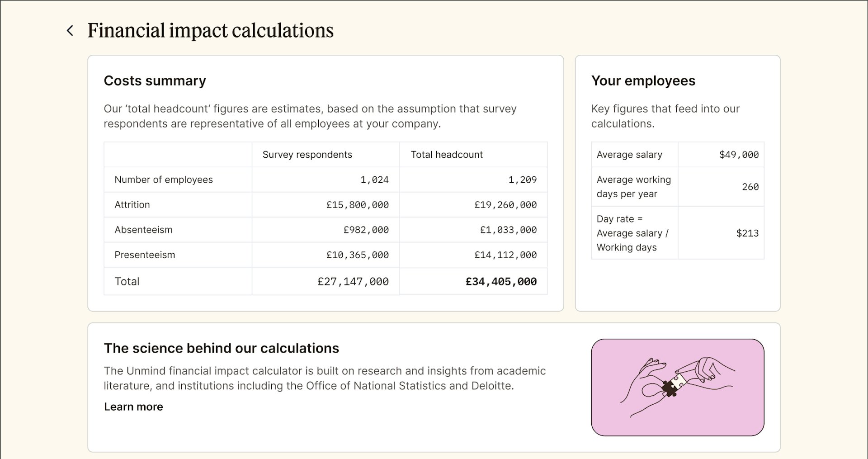Click the Absenteeism row label
The image size is (868, 459).
pyautogui.click(x=143, y=230)
